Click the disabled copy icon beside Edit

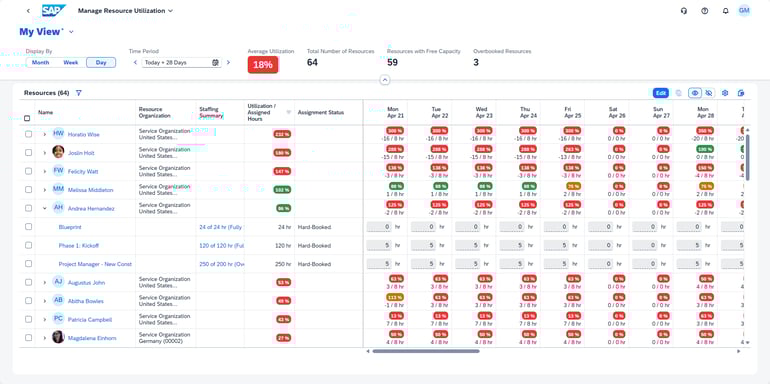(x=679, y=93)
